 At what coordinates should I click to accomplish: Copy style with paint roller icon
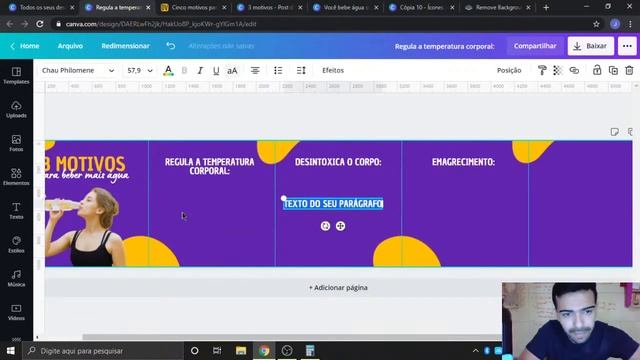point(542,71)
